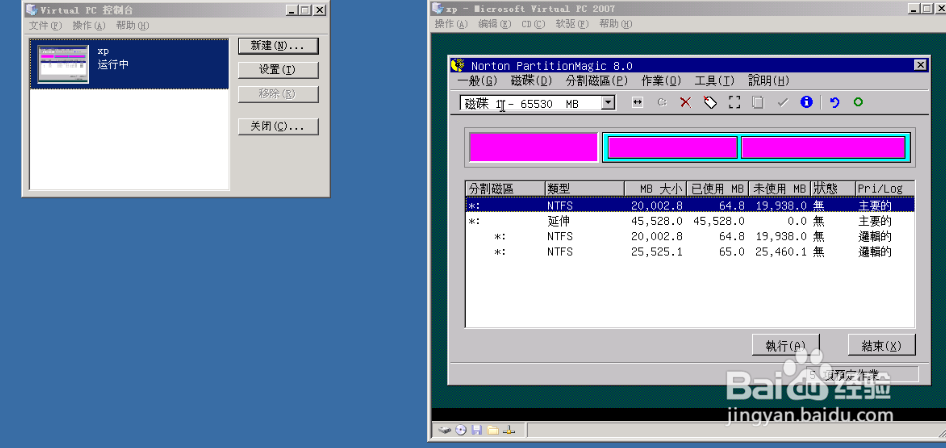Select the resize/move partition tool icon
Image resolution: width=946 pixels, height=448 pixels.
tap(637, 103)
